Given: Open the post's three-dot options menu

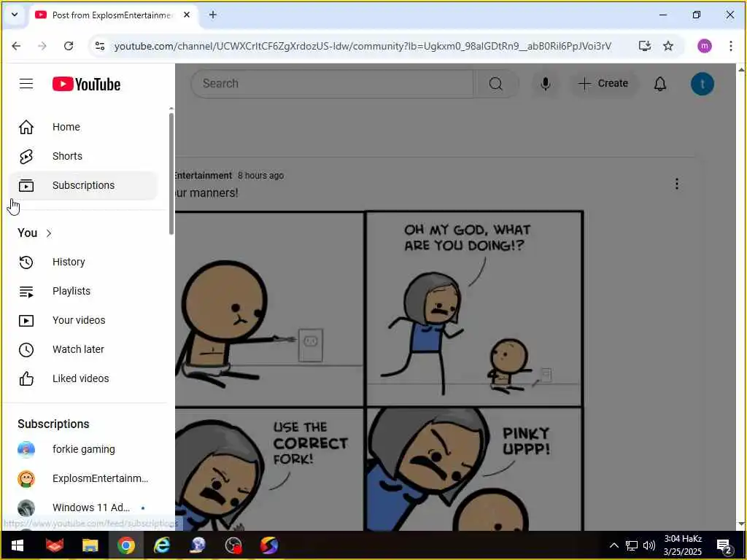Looking at the screenshot, I should click(x=676, y=184).
